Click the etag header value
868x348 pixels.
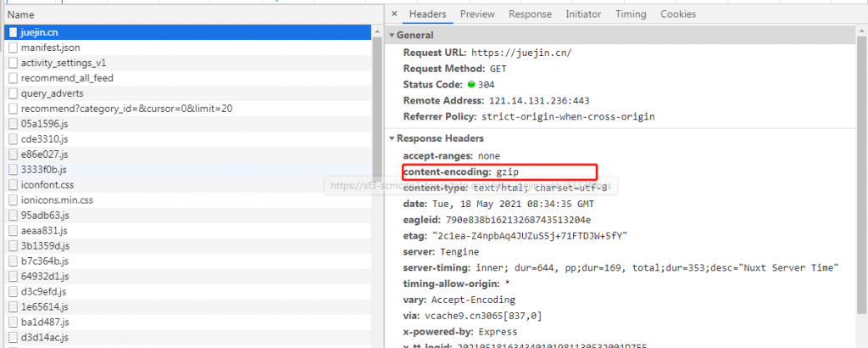tap(529, 236)
